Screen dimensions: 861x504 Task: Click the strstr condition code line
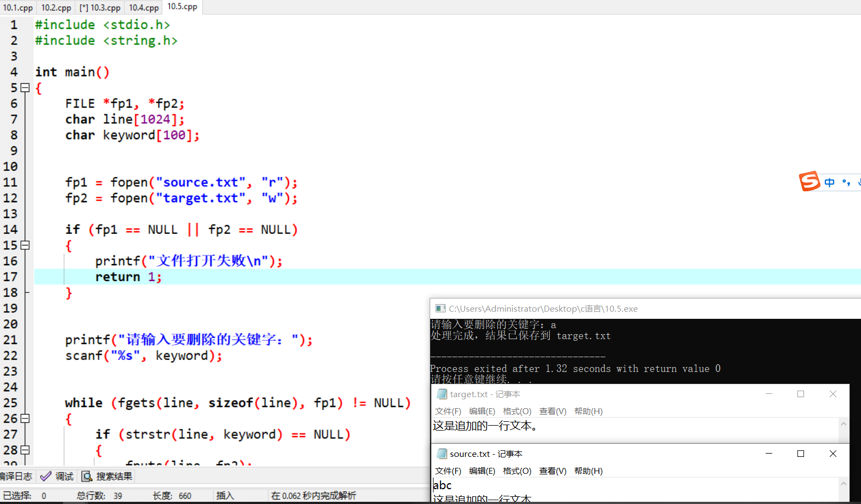pos(223,434)
